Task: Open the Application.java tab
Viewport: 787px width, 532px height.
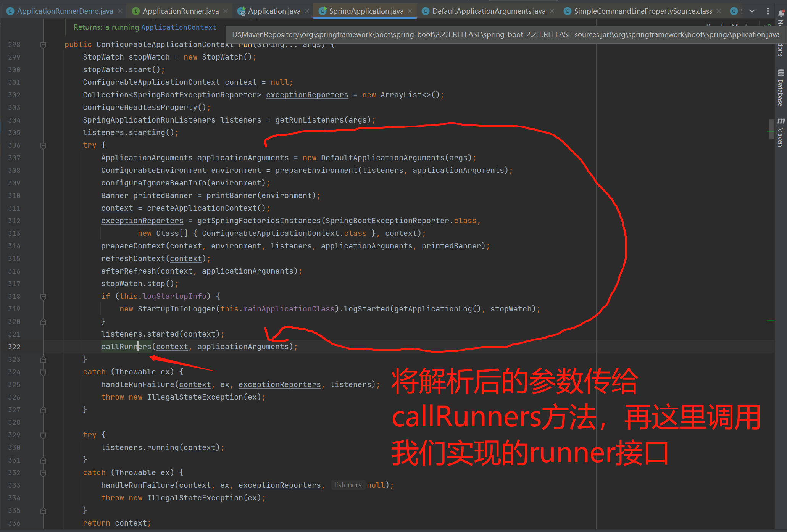Action: (x=274, y=11)
